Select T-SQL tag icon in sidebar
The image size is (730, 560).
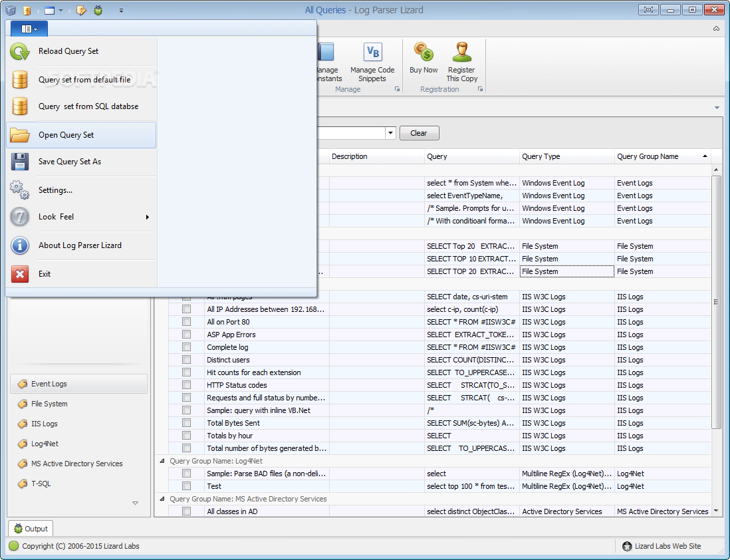pyautogui.click(x=23, y=484)
